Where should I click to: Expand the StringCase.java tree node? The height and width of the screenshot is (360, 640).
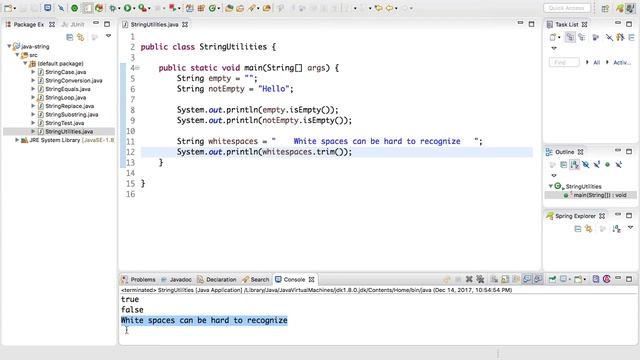coord(33,72)
